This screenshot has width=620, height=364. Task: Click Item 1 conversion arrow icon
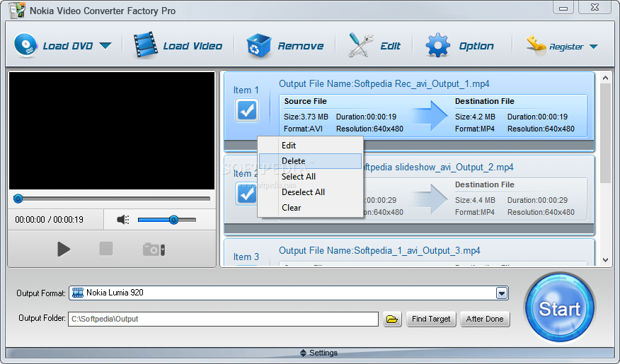coord(430,116)
